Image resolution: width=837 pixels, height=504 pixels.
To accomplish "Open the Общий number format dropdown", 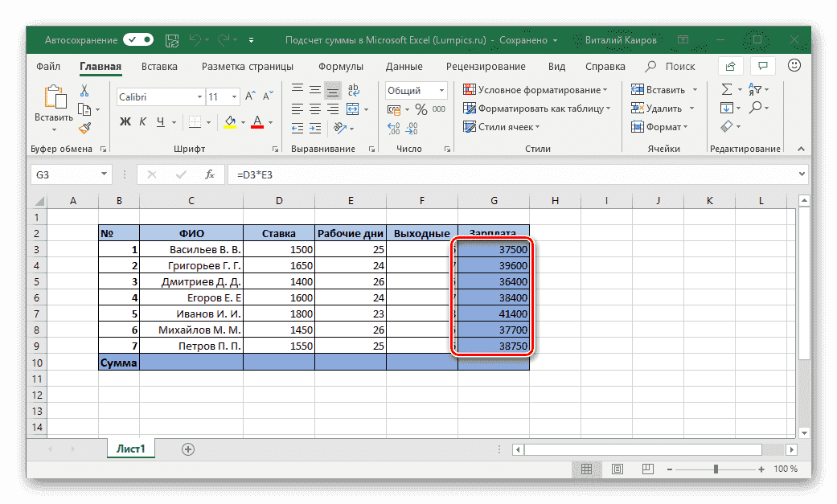I will coord(441,91).
